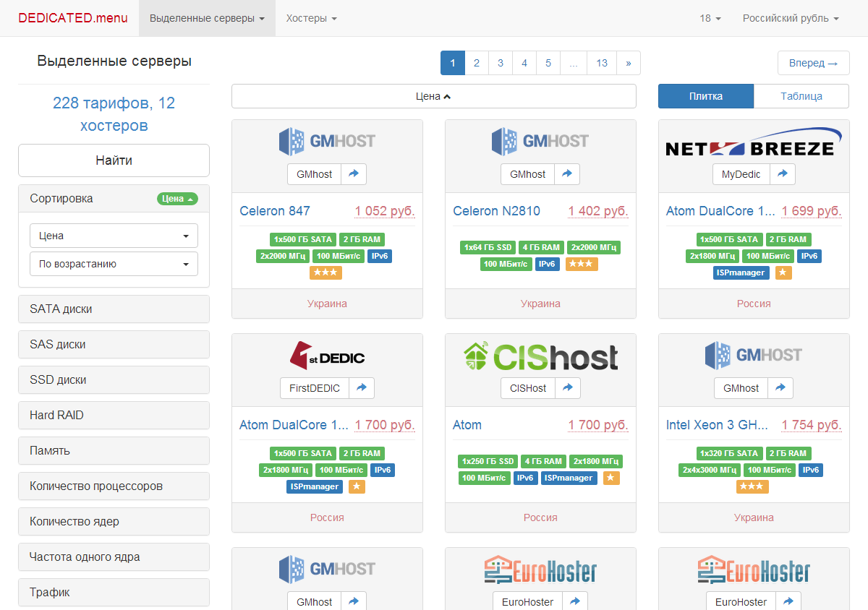
Task: Expand SSD диски filter
Action: 114,379
